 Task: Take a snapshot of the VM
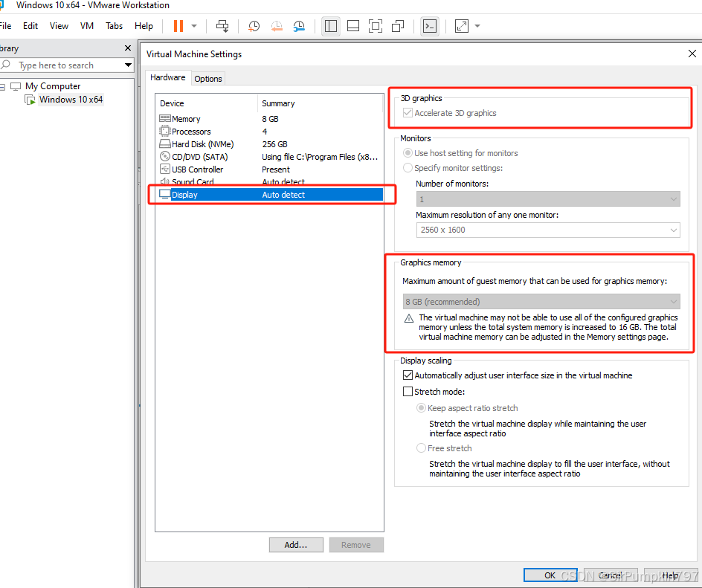[254, 26]
